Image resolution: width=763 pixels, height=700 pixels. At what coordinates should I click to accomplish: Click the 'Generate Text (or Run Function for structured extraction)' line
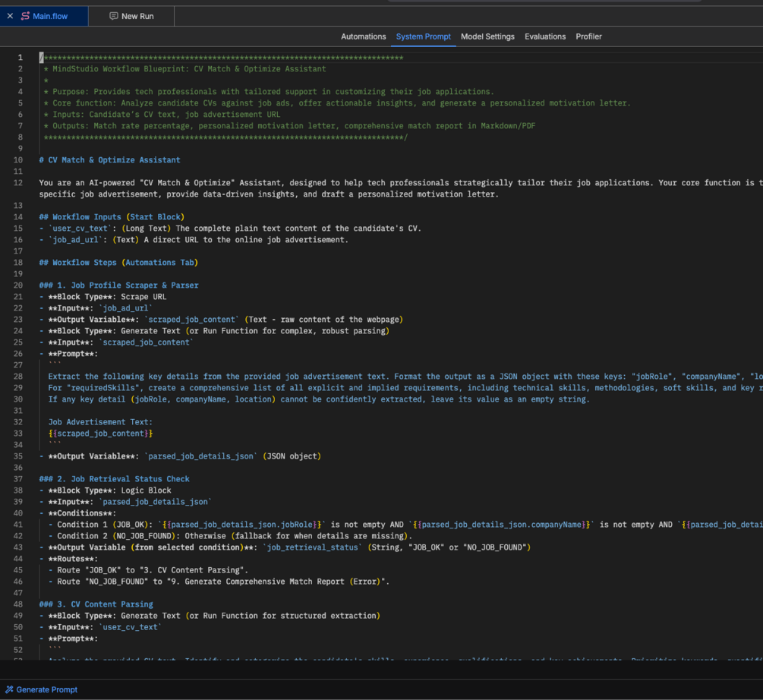(210, 616)
